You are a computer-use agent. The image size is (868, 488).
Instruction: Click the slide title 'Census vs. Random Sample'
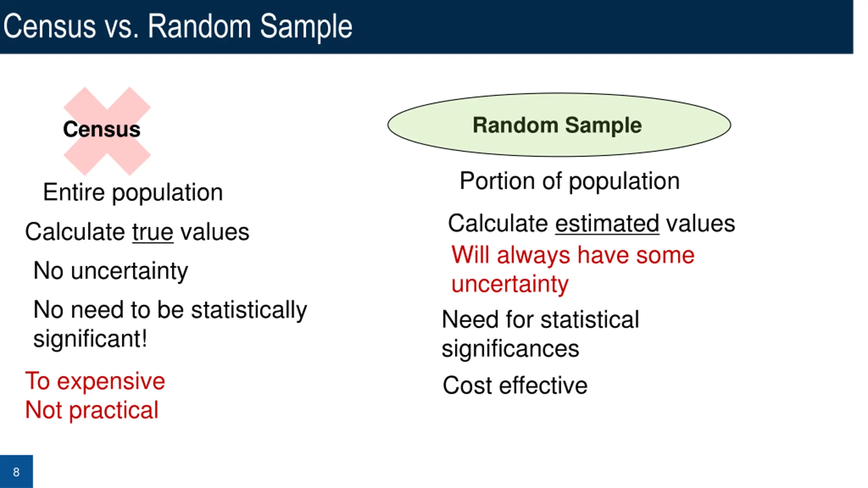click(178, 26)
